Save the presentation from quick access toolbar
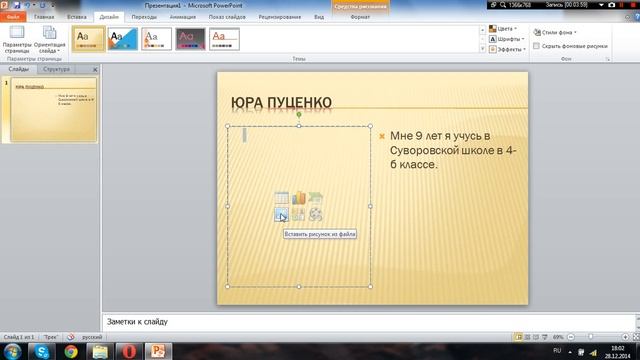The height and width of the screenshot is (360, 640). pyautogui.click(x=17, y=5)
